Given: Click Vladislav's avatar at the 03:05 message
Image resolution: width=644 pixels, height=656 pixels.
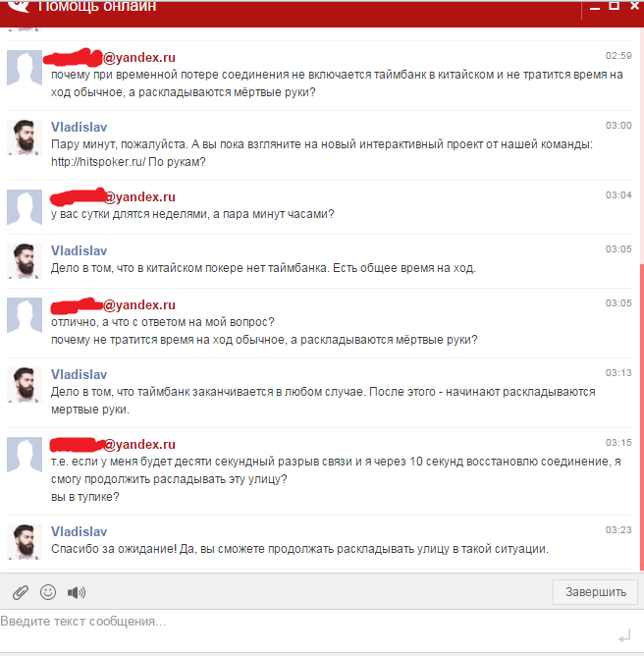Looking at the screenshot, I should (x=26, y=259).
